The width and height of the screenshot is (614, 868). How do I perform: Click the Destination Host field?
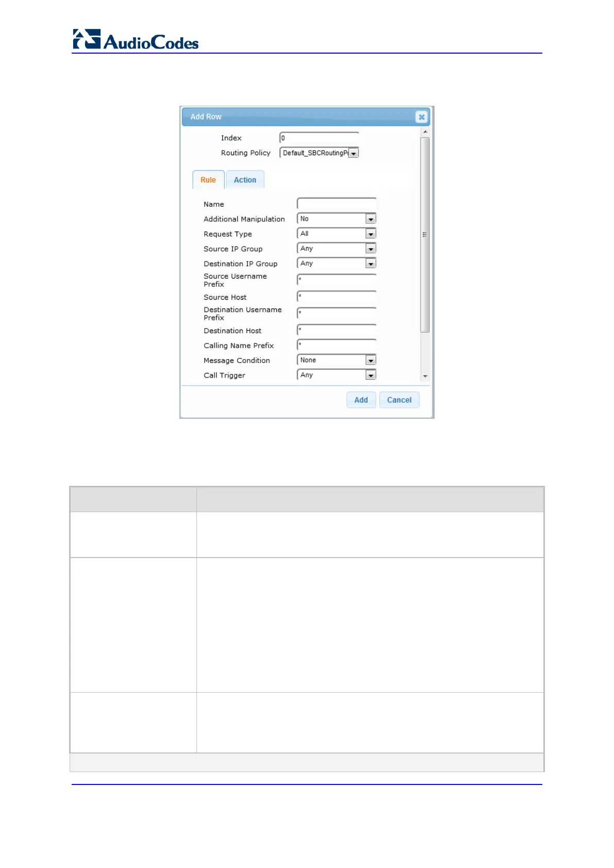pyautogui.click(x=337, y=330)
